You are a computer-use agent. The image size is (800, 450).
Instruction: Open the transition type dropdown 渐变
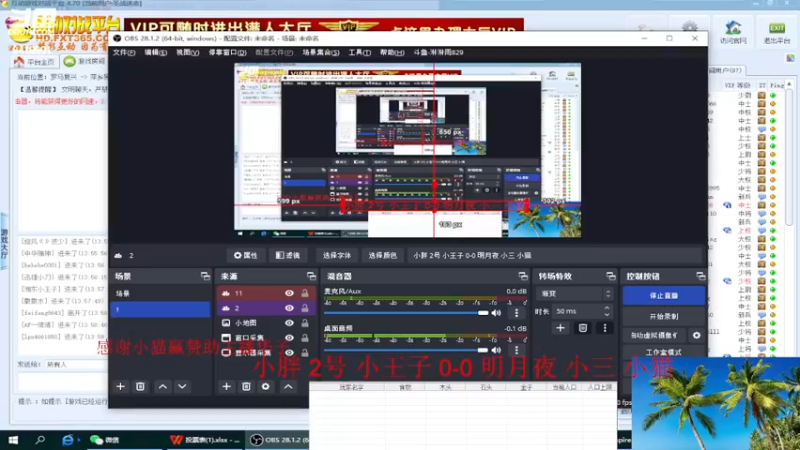(574, 294)
